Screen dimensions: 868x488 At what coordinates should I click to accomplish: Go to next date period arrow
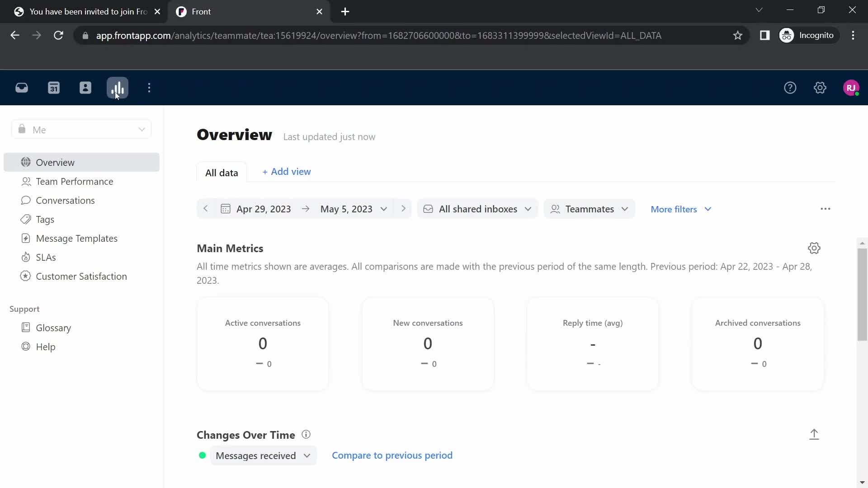[x=404, y=209]
